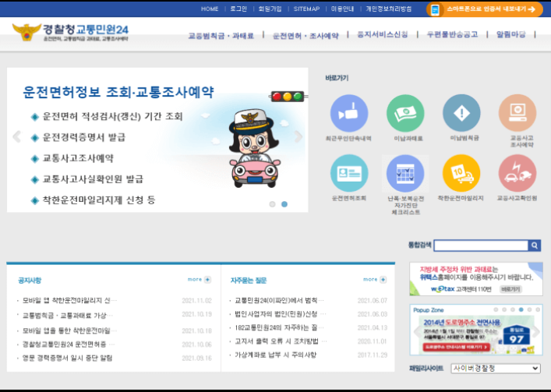
Task: Open 알림마당 main menu
Action: pyautogui.click(x=511, y=34)
